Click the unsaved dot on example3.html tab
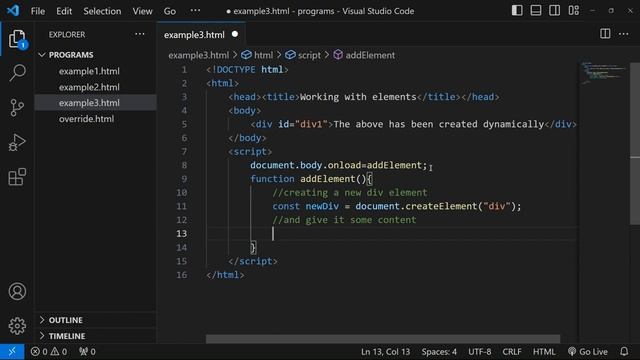Viewport: 640px width, 360px height. 235,34
